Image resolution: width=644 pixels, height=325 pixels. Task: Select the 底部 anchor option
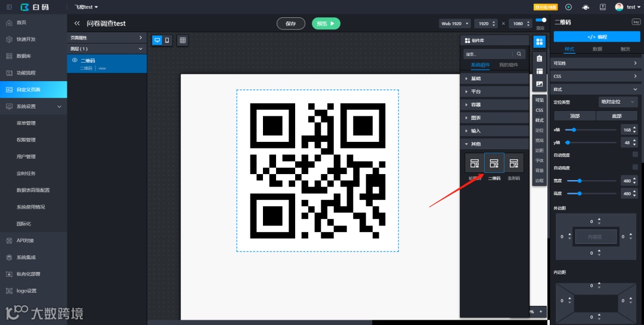click(617, 116)
